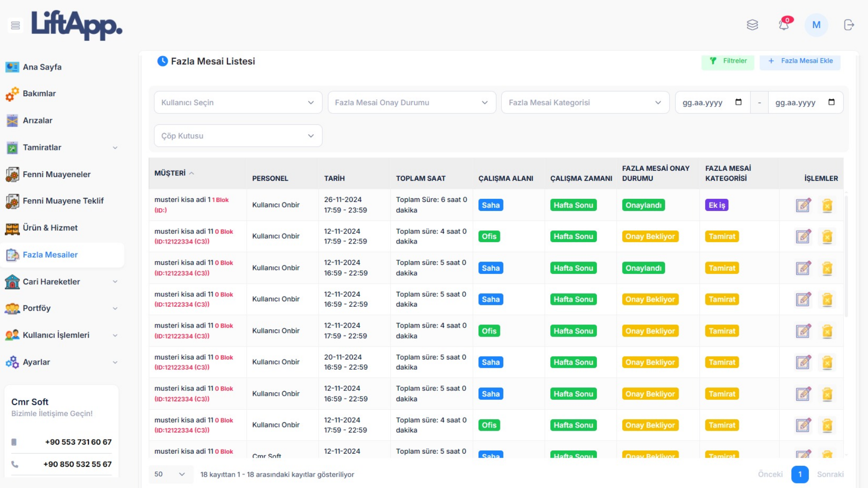Click the Fazla Mesai Ekle button

coord(800,61)
